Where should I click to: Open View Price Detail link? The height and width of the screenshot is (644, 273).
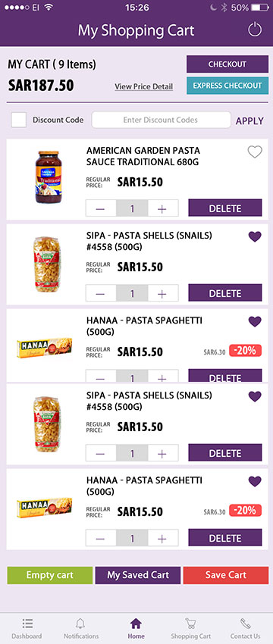pos(144,86)
